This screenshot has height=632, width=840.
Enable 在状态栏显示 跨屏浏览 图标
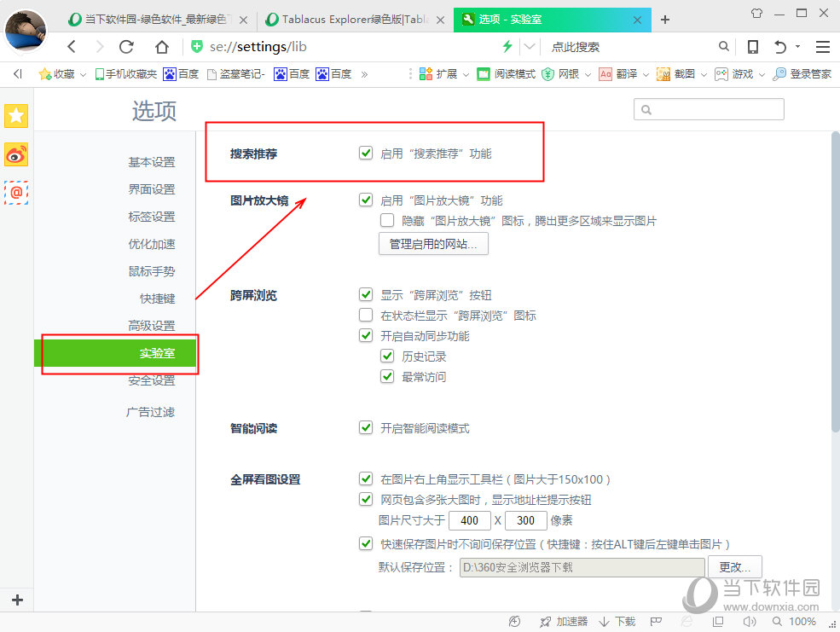click(366, 315)
